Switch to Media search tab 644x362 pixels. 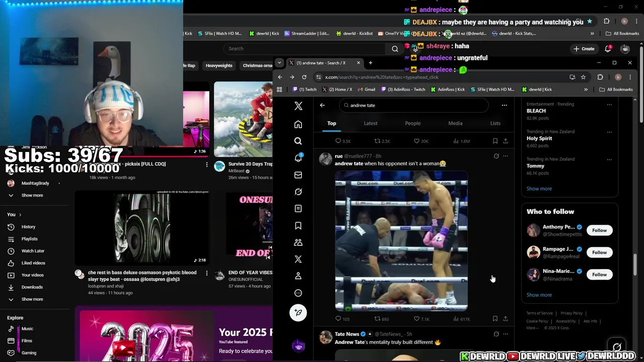point(455,123)
